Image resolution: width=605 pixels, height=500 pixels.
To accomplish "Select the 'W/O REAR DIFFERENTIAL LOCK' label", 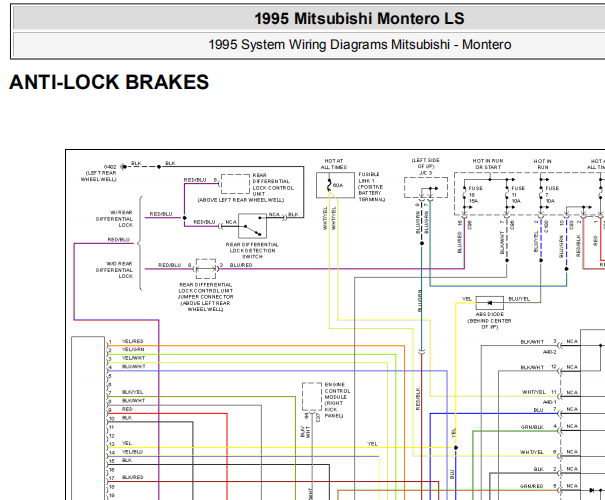I will [114, 270].
